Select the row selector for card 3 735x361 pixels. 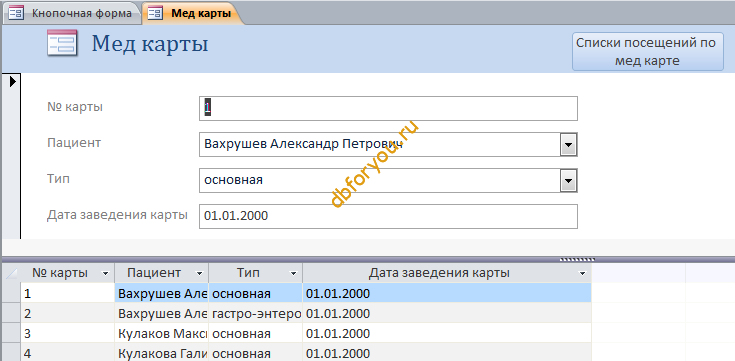[11, 333]
